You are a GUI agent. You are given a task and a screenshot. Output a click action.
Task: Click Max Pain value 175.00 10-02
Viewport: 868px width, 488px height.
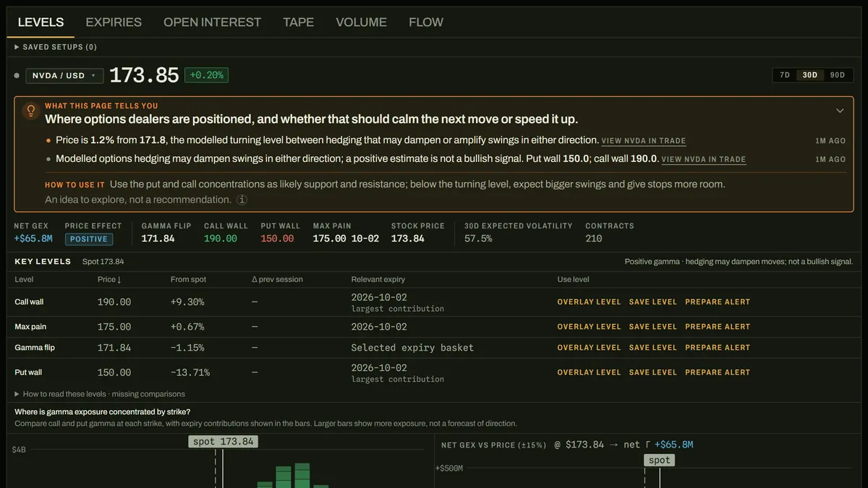(346, 239)
